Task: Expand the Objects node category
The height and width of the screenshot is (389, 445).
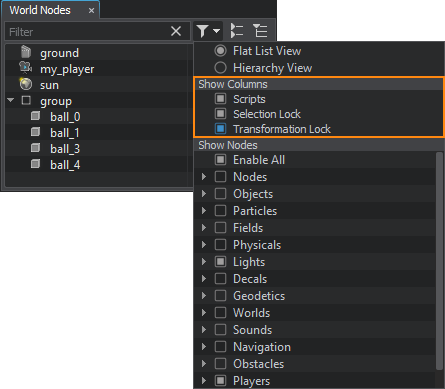Action: point(204,194)
